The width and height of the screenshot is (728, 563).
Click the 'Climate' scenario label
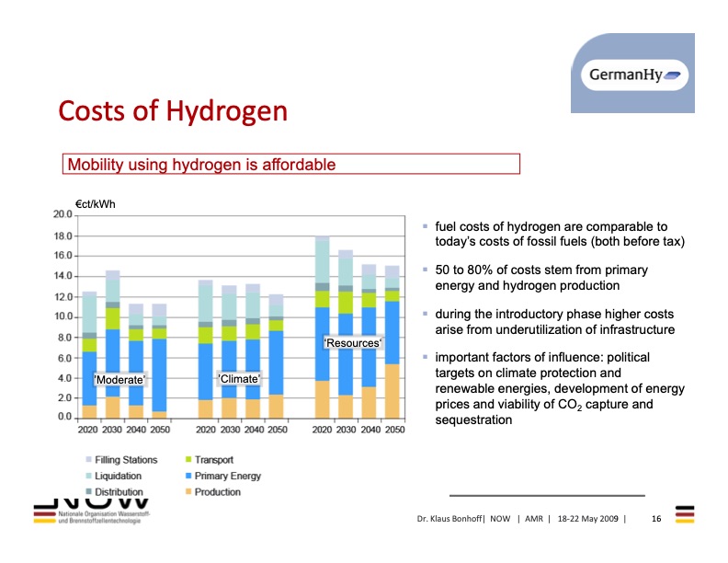[239, 379]
